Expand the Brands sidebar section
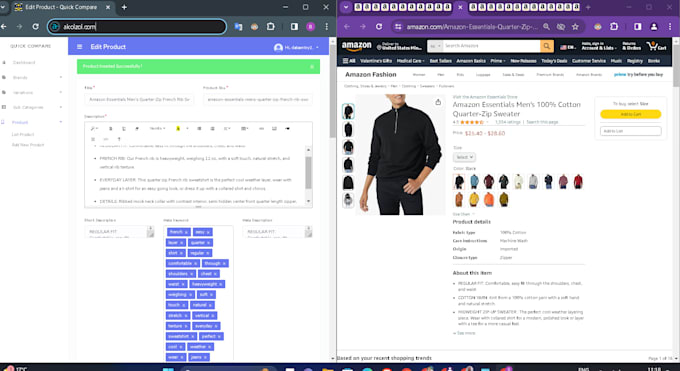This screenshot has width=680, height=371. 61,77
